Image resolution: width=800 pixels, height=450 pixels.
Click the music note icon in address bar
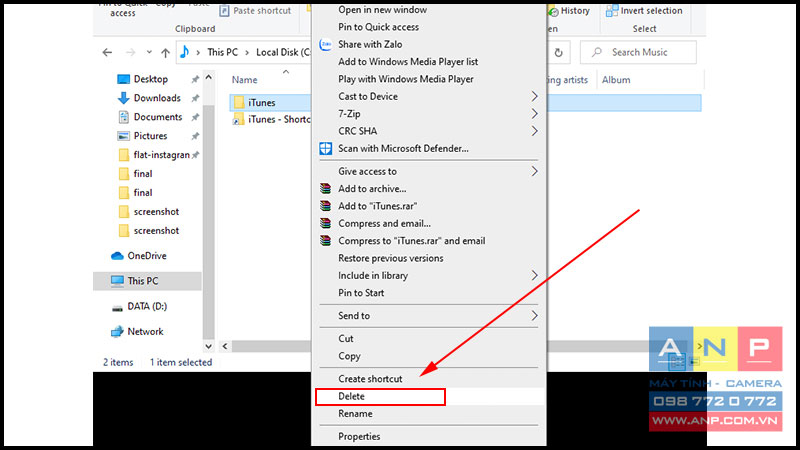(185, 52)
